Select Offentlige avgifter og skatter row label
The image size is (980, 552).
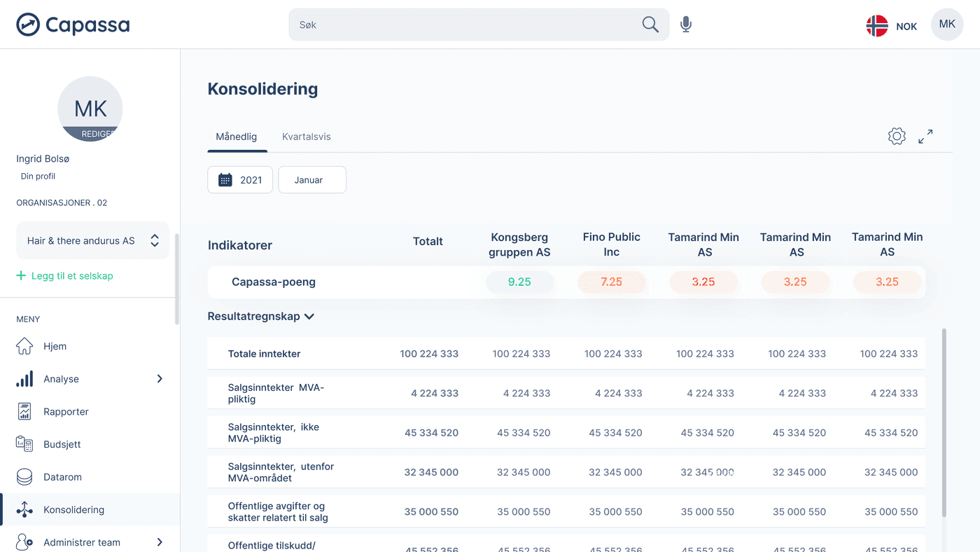tap(278, 512)
